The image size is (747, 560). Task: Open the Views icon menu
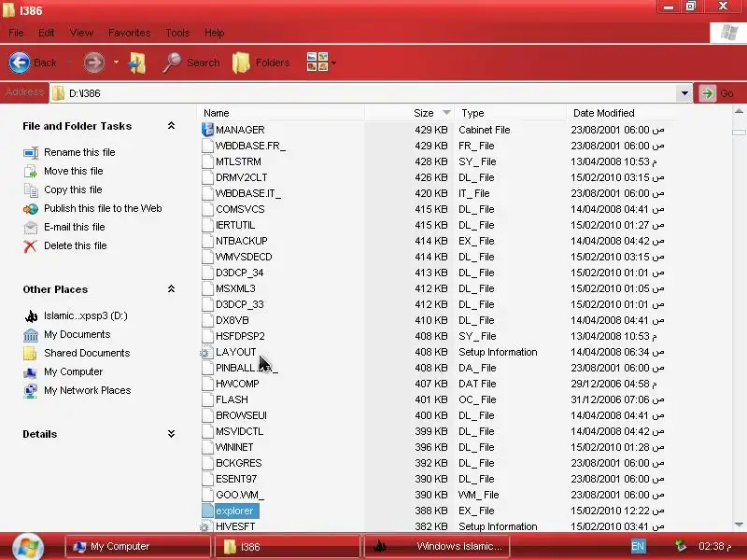pyautogui.click(x=317, y=63)
